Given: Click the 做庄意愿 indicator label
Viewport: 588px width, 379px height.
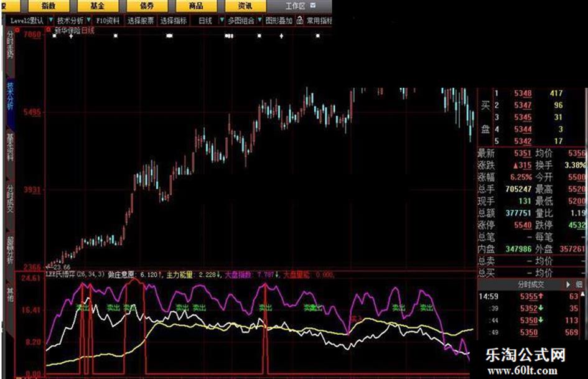Looking at the screenshot, I should (x=121, y=274).
